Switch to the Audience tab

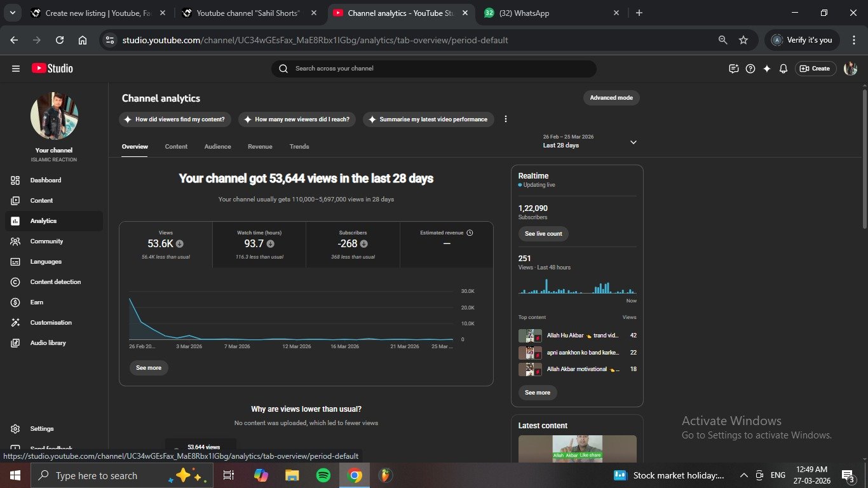pos(217,147)
